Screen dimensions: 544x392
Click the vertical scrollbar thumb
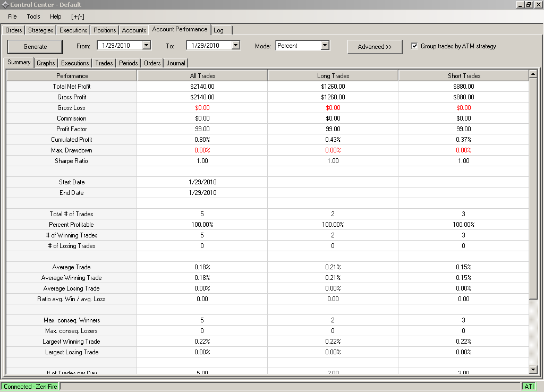pos(533,189)
